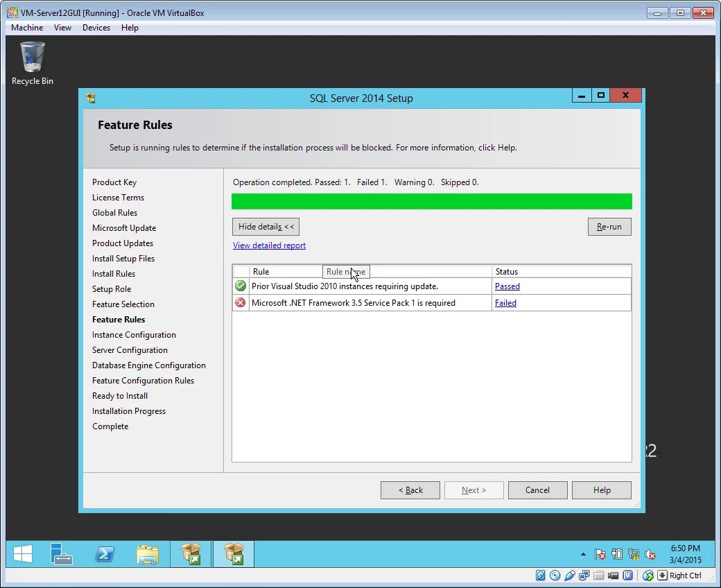Open the Machine menu

(x=27, y=28)
